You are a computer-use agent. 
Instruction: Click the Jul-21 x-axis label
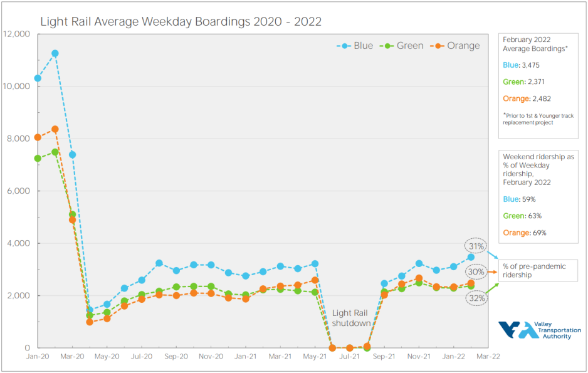pyautogui.click(x=350, y=356)
